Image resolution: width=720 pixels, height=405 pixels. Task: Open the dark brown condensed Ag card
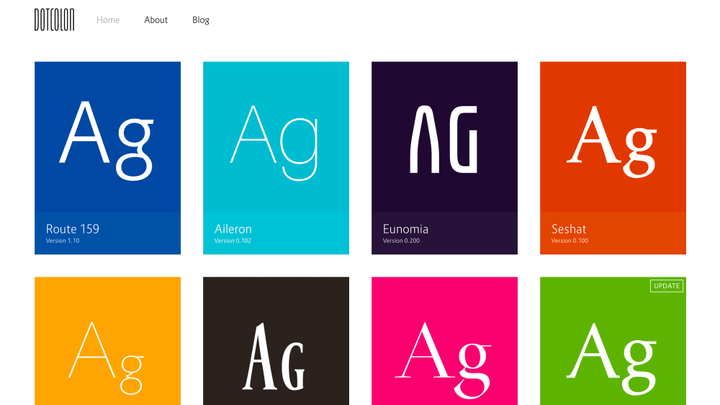point(276,341)
